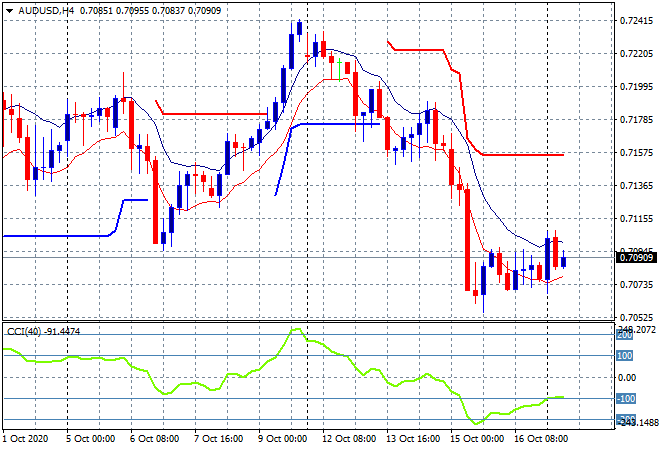Click the CCI -100 level label
Viewport: 660px width, 450px height.
(x=626, y=399)
